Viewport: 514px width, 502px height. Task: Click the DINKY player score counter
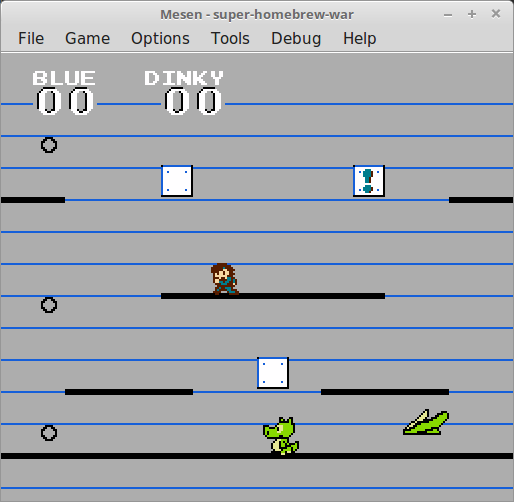pos(193,101)
